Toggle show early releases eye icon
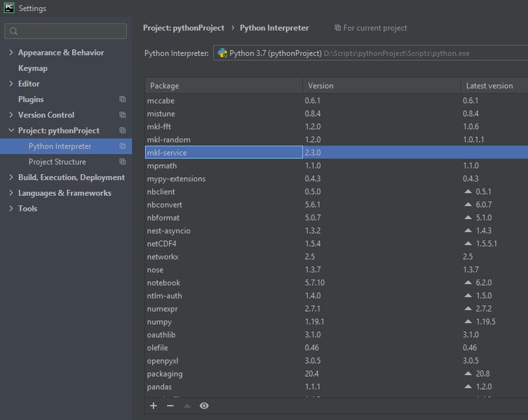528x420 pixels. coord(204,406)
